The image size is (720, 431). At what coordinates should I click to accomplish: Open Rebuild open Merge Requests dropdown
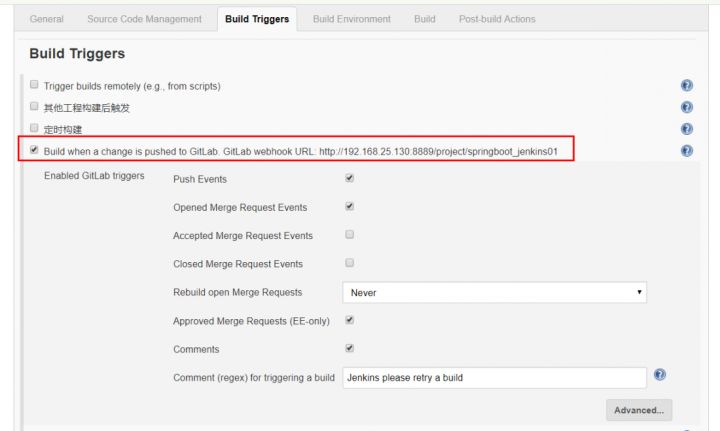(495, 292)
